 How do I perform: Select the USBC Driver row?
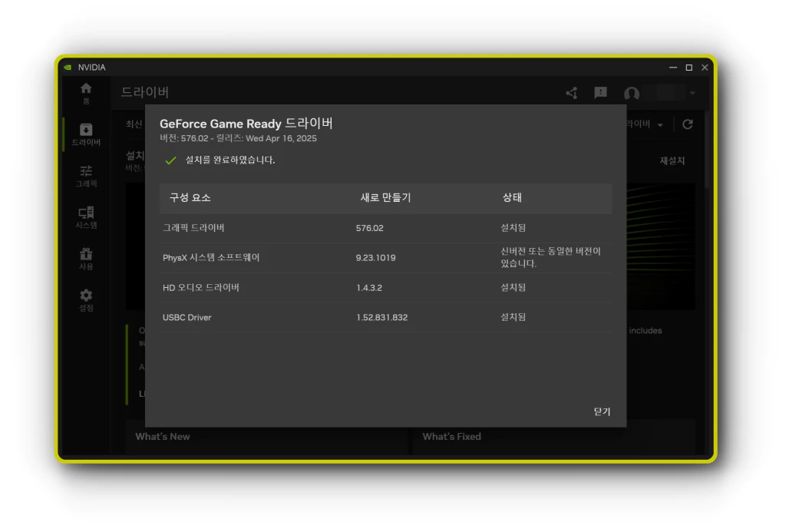385,317
